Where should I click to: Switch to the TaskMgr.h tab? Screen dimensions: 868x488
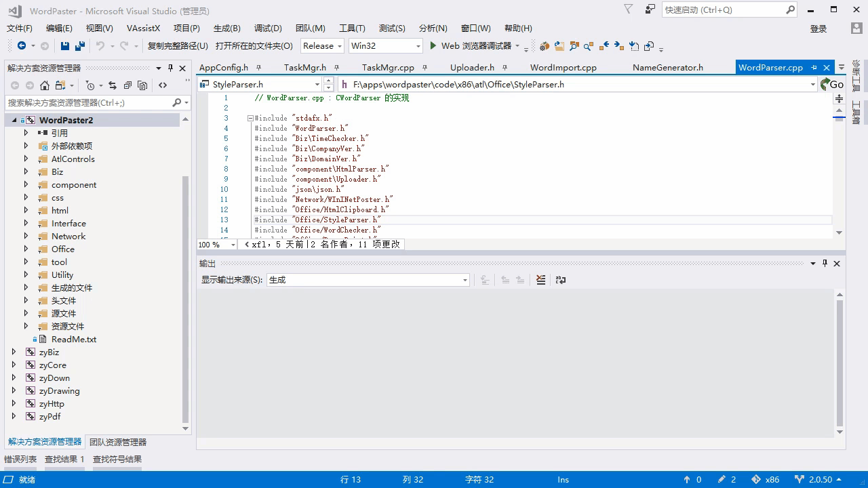[305, 68]
